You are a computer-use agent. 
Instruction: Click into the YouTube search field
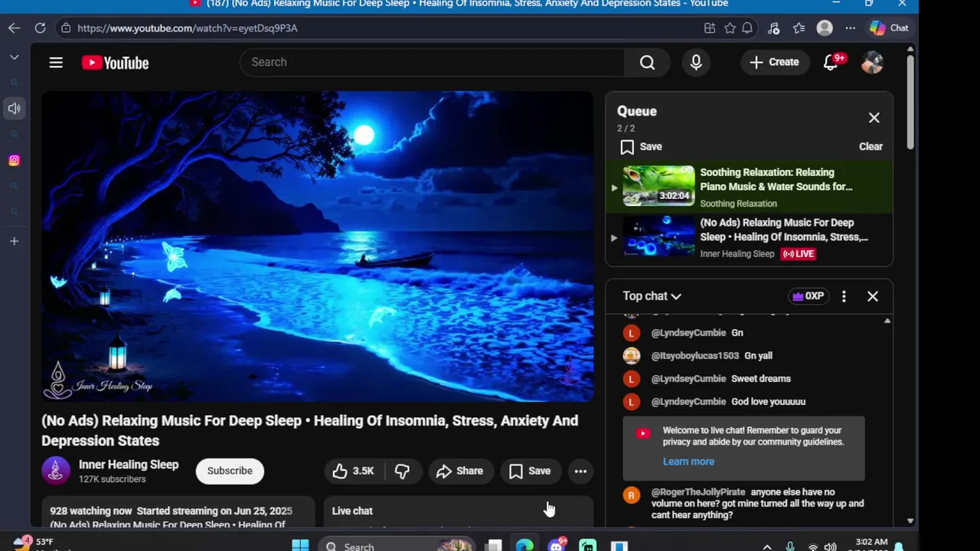(433, 62)
